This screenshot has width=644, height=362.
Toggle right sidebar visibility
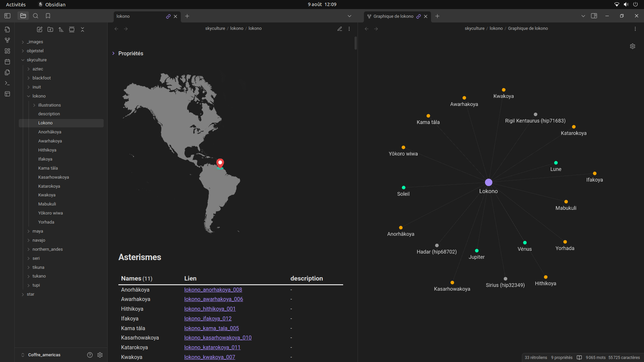pos(594,16)
